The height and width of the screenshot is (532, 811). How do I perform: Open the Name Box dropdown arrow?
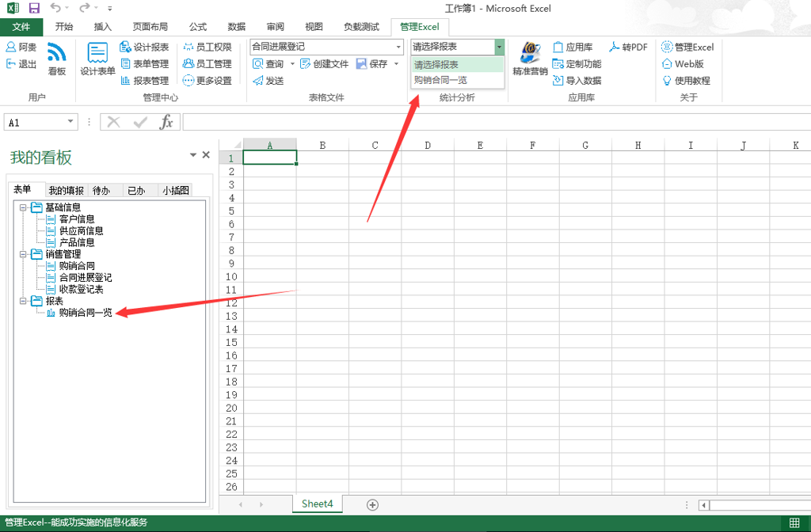point(70,122)
